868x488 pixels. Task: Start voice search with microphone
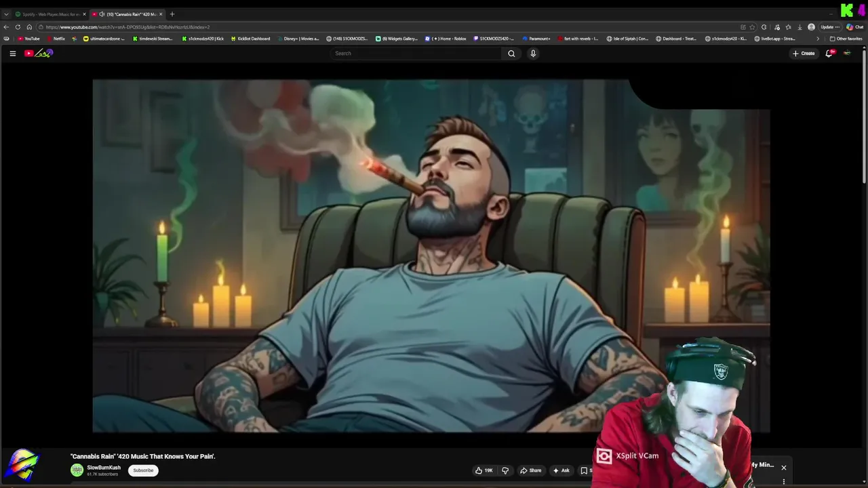(533, 54)
